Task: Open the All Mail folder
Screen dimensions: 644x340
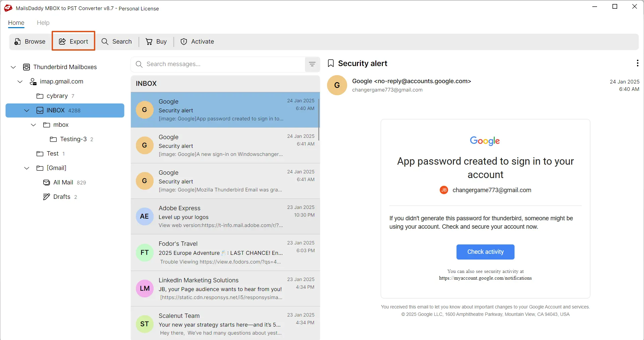Action: coord(64,182)
